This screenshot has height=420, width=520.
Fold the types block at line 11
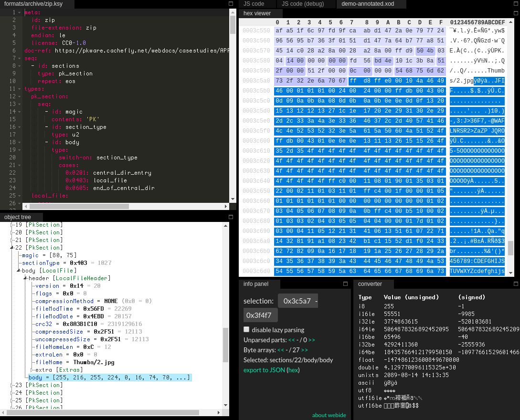tap(19, 89)
